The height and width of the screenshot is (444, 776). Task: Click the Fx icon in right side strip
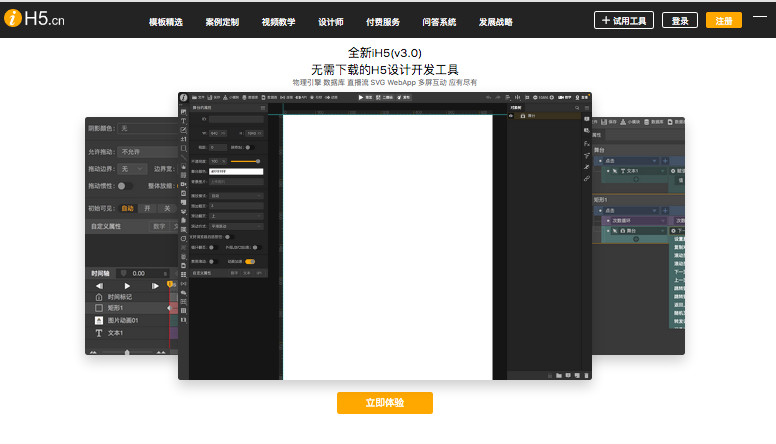[x=586, y=144]
